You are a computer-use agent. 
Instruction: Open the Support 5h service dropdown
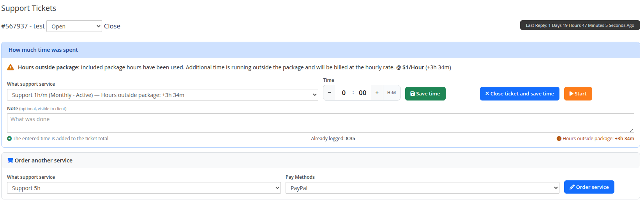(x=144, y=188)
